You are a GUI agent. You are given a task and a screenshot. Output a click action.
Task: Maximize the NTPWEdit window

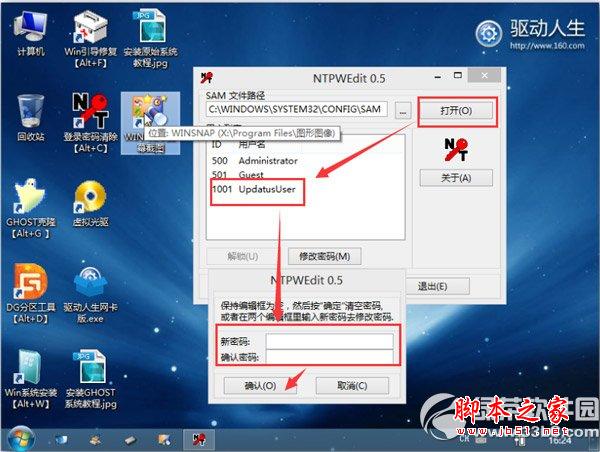point(458,76)
